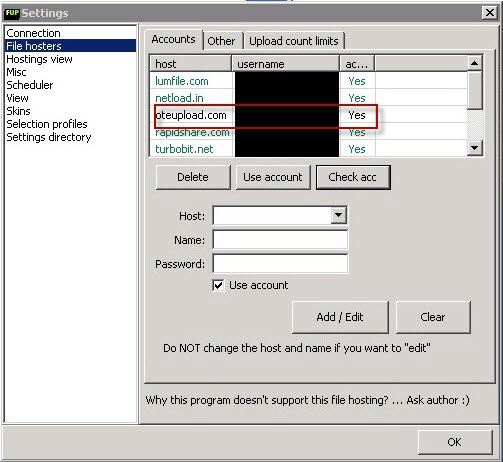Focus the Password input field
503x462 pixels.
pos(280,264)
